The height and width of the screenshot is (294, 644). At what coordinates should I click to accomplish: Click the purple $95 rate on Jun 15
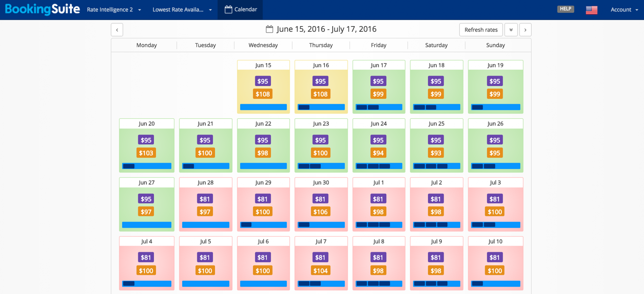[x=263, y=81]
